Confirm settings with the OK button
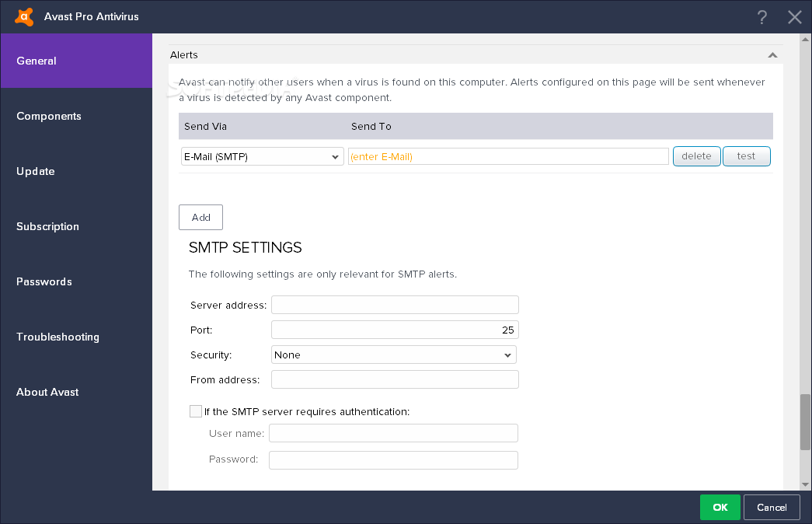This screenshot has height=524, width=812. tap(720, 508)
